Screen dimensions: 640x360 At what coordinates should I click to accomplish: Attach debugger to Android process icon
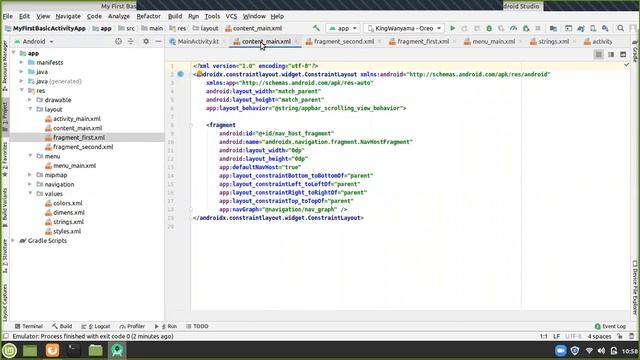click(x=526, y=28)
